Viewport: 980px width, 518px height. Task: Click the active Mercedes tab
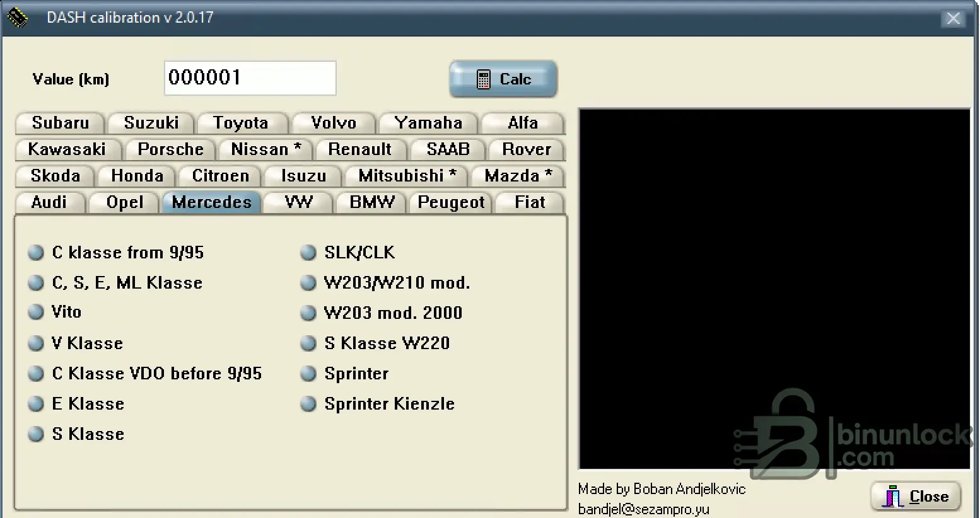(212, 202)
